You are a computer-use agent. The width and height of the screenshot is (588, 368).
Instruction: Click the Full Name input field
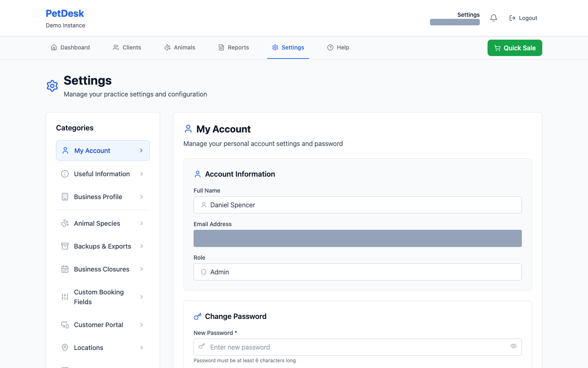pos(358,205)
